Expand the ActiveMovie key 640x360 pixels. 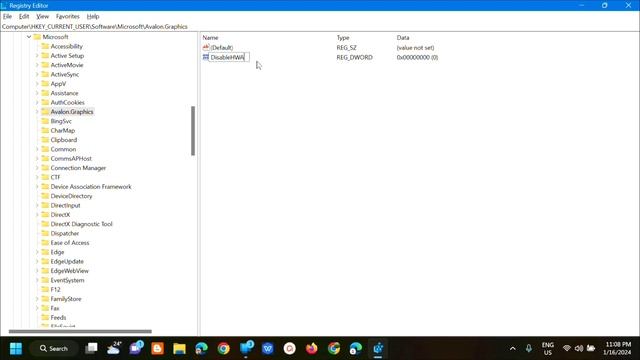point(37,65)
